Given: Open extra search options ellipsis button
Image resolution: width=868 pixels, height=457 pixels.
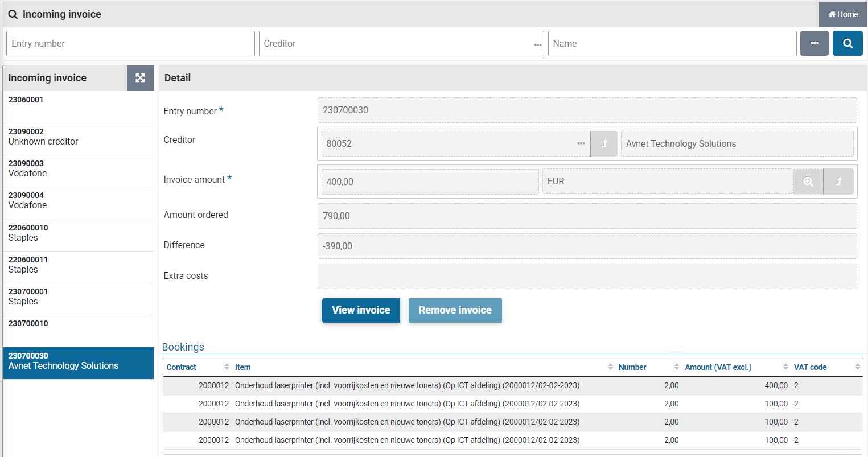Looking at the screenshot, I should tap(814, 43).
